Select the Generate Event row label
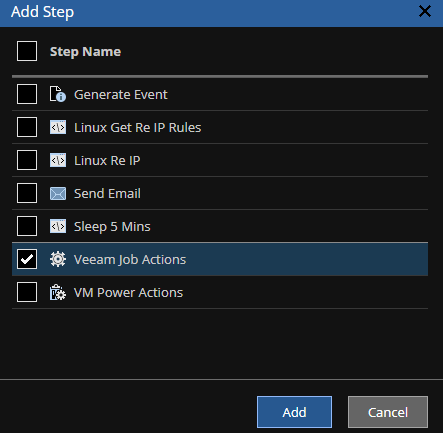This screenshot has height=433, width=443. [121, 95]
